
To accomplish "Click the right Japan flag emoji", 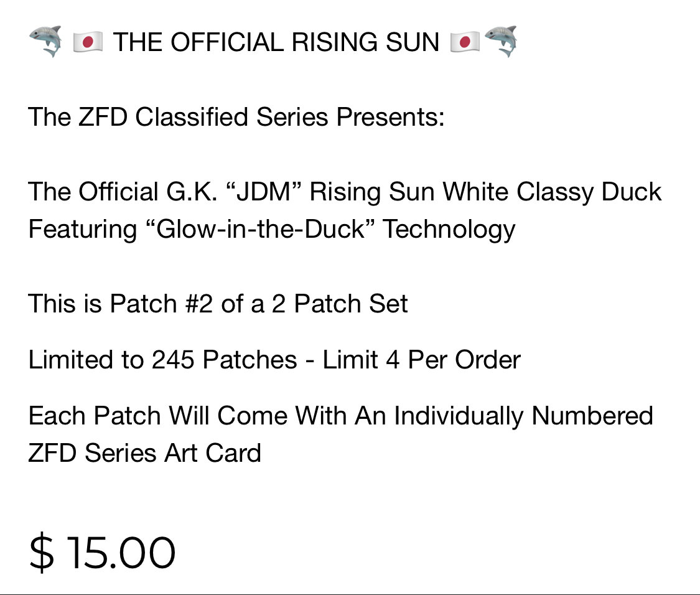I will [465, 42].
